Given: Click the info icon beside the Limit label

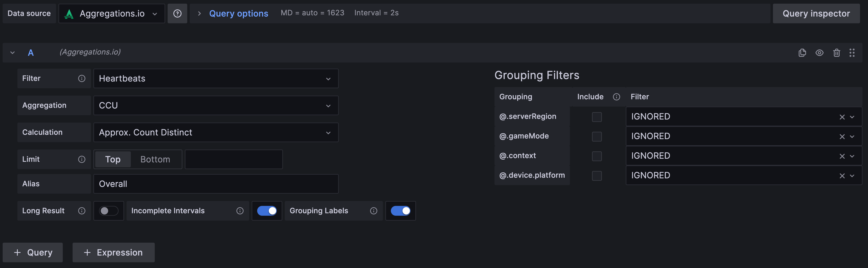Looking at the screenshot, I should (82, 159).
